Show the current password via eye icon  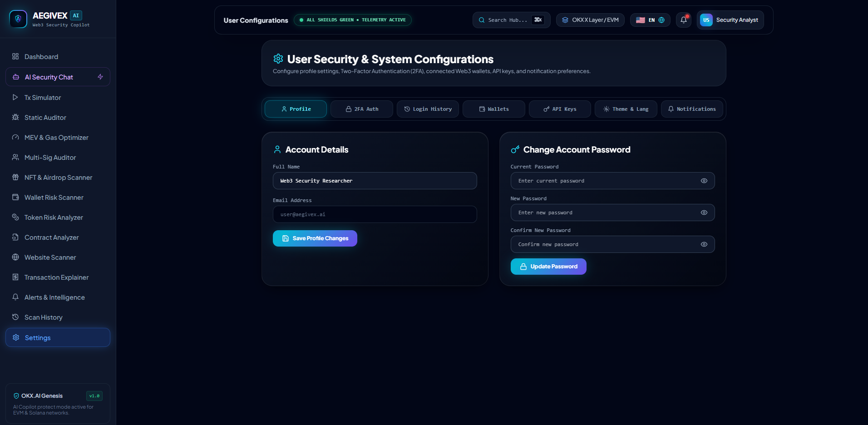pyautogui.click(x=704, y=181)
